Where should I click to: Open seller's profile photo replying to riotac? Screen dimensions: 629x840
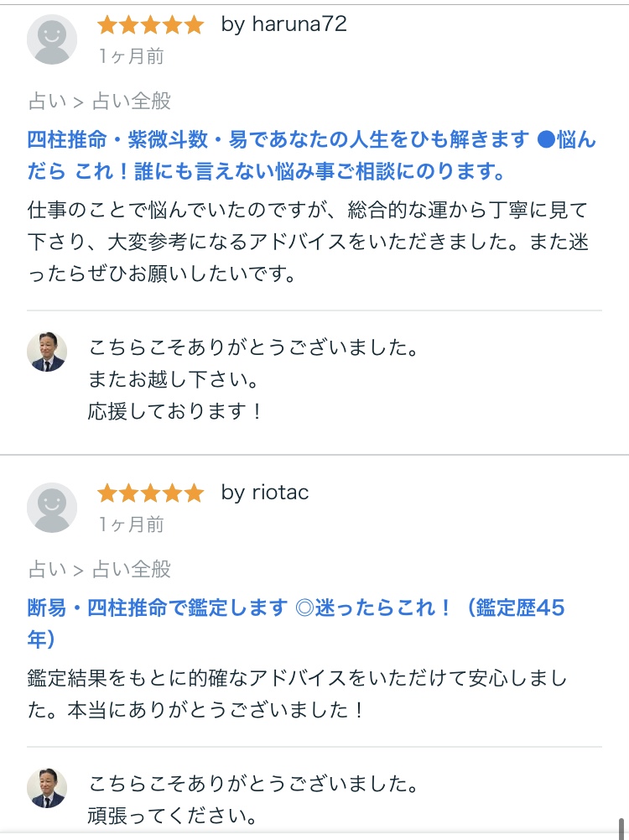tap(47, 787)
